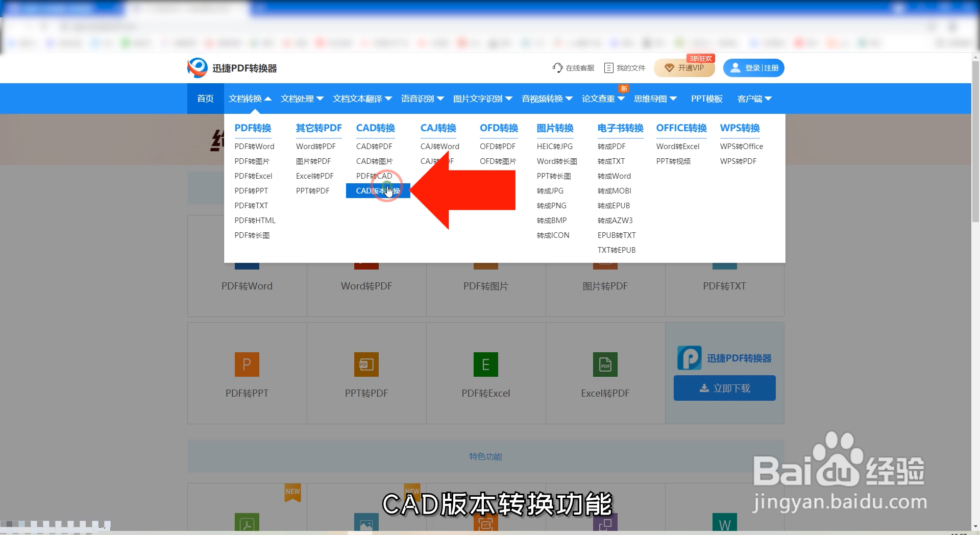Click the 迅捷PDF转换器 logo icon
980x535 pixels.
(198, 68)
